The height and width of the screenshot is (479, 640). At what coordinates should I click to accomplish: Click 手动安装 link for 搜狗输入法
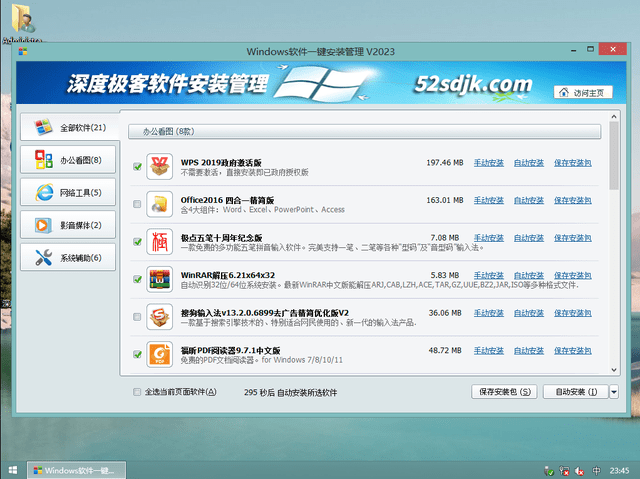point(489,313)
